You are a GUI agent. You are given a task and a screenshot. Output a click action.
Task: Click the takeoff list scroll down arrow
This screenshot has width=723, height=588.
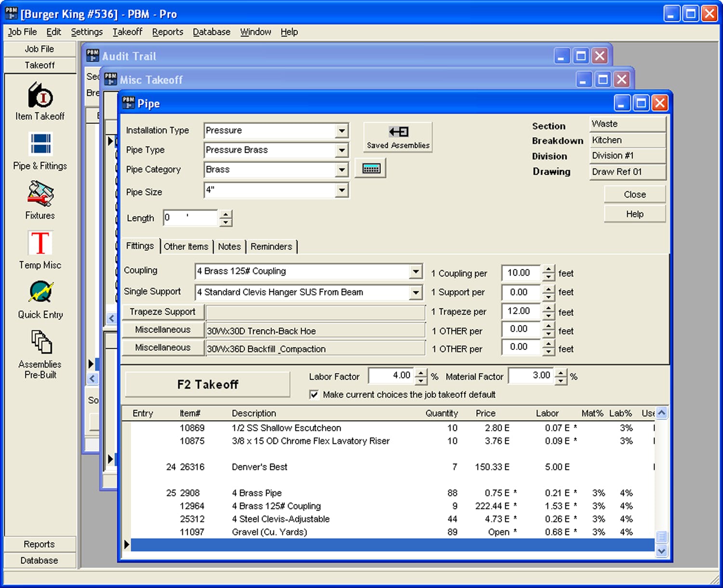tap(662, 551)
